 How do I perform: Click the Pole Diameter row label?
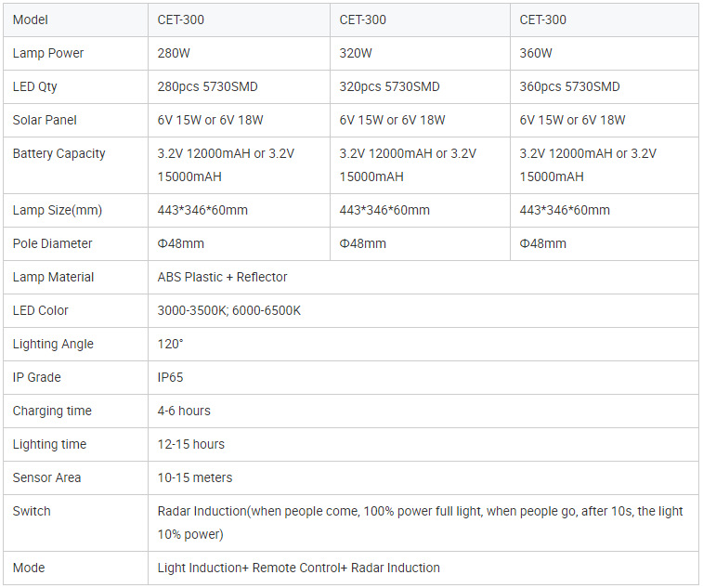52,243
